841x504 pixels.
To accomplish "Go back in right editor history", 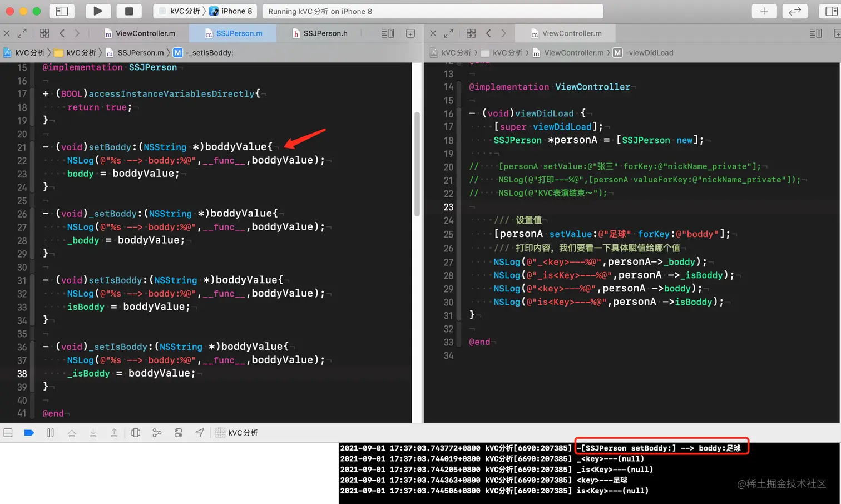I will point(488,33).
